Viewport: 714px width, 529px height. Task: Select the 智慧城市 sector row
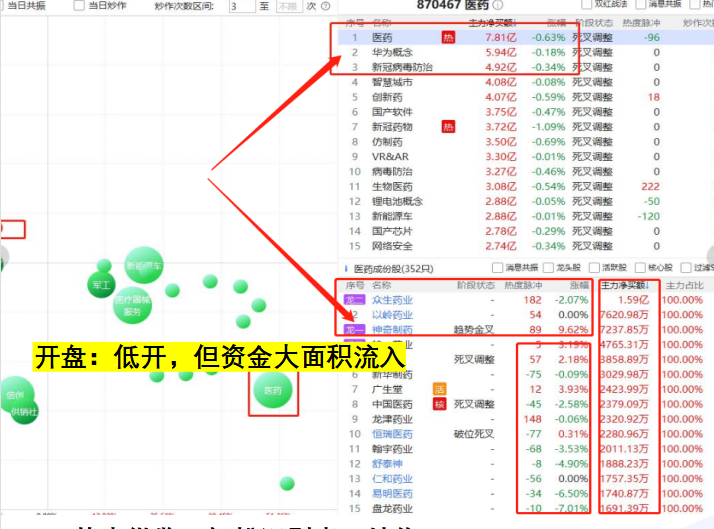(526, 82)
